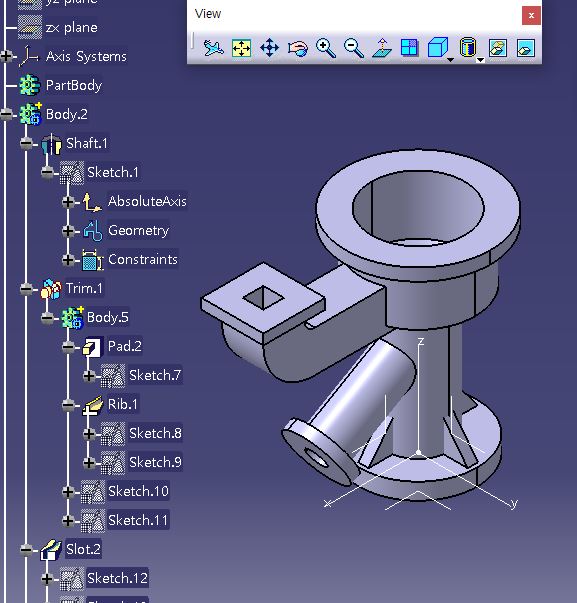Image resolution: width=577 pixels, height=603 pixels.
Task: Click the Axis Systems icon
Action: pyautogui.click(x=29, y=56)
